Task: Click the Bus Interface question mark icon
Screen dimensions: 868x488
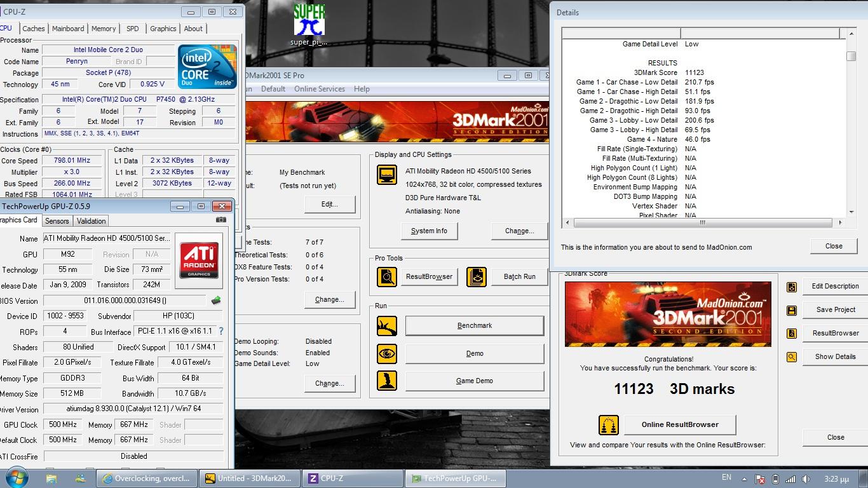Action: 221,331
